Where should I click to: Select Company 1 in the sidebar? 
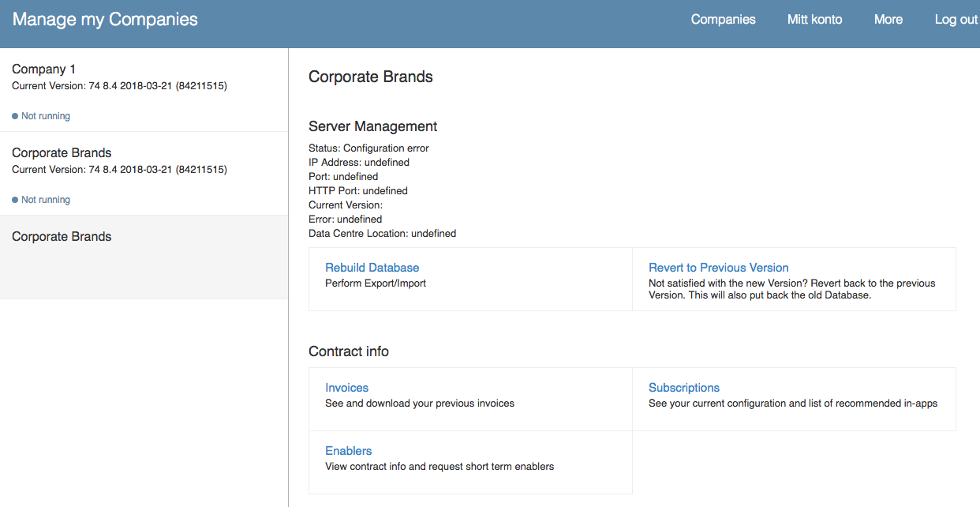coord(144,90)
